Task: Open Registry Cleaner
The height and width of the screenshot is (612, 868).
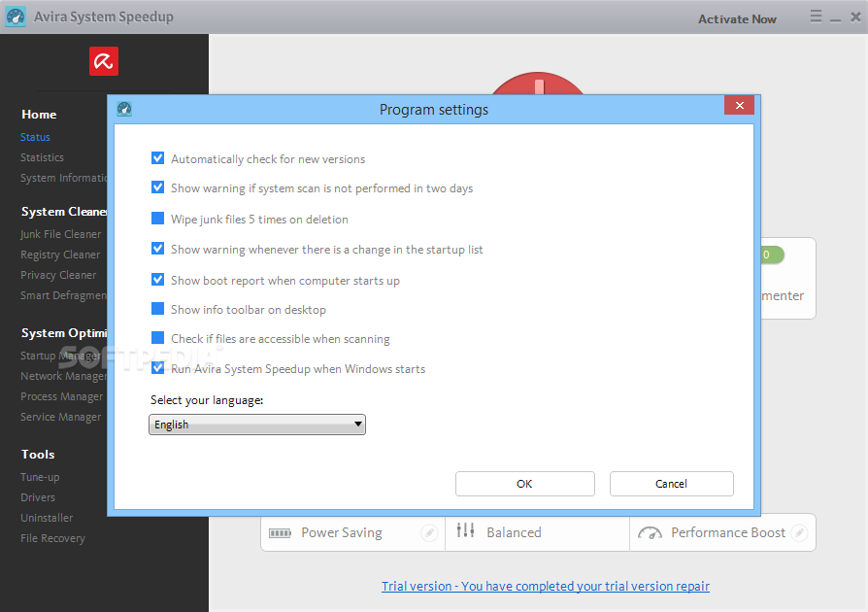Action: tap(60, 255)
